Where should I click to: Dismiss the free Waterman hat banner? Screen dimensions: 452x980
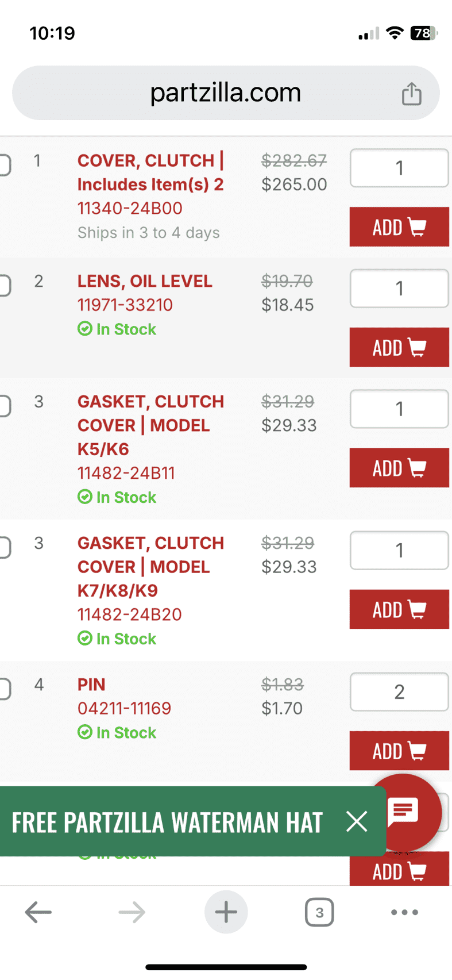click(x=357, y=821)
